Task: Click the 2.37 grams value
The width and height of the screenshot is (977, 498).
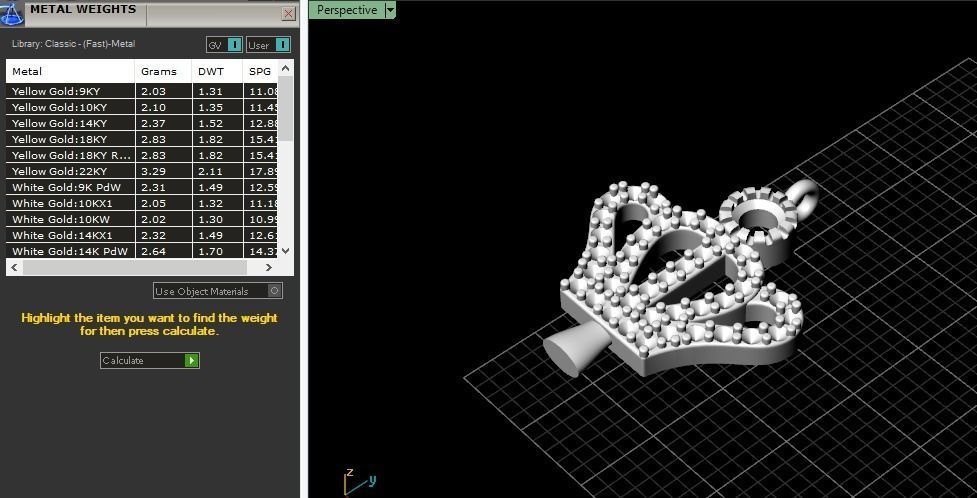Action: tap(153, 123)
